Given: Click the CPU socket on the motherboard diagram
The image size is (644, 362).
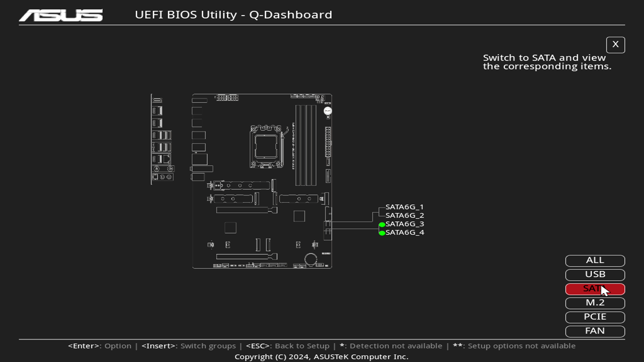Looking at the screenshot, I should click(267, 146).
